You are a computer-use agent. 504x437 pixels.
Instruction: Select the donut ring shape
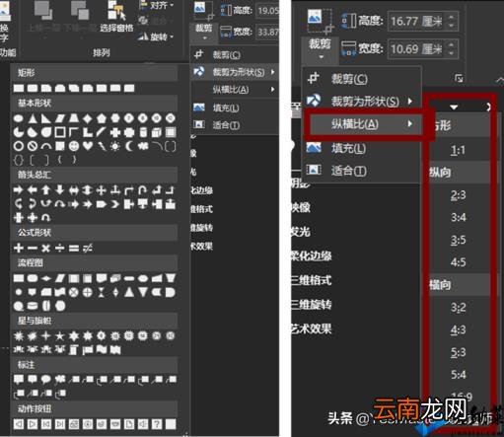[19, 146]
